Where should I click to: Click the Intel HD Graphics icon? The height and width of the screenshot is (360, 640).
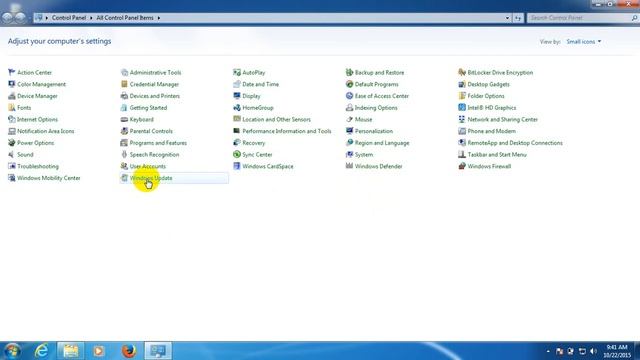(462, 108)
